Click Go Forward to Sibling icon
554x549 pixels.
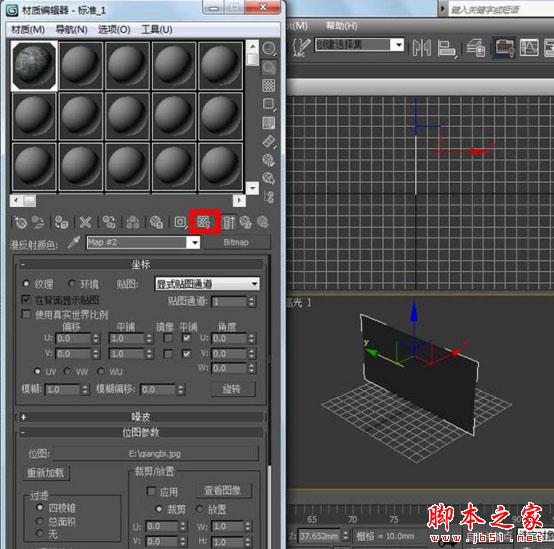263,223
